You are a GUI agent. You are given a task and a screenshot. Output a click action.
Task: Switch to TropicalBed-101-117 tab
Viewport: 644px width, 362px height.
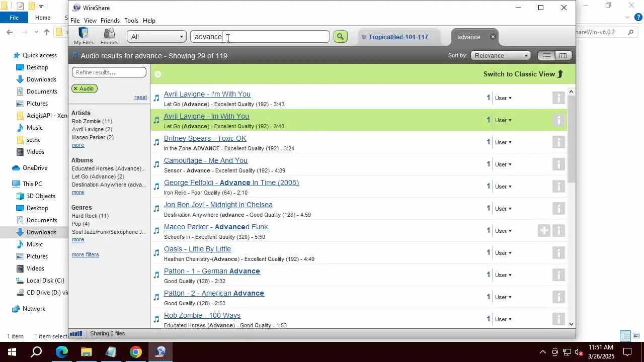click(x=398, y=37)
